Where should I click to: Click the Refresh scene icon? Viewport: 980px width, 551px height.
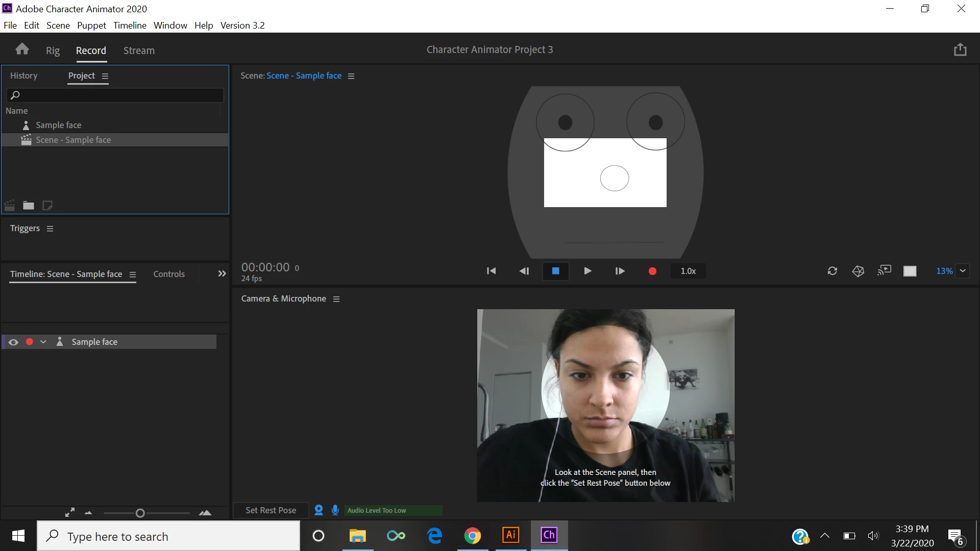pos(832,271)
